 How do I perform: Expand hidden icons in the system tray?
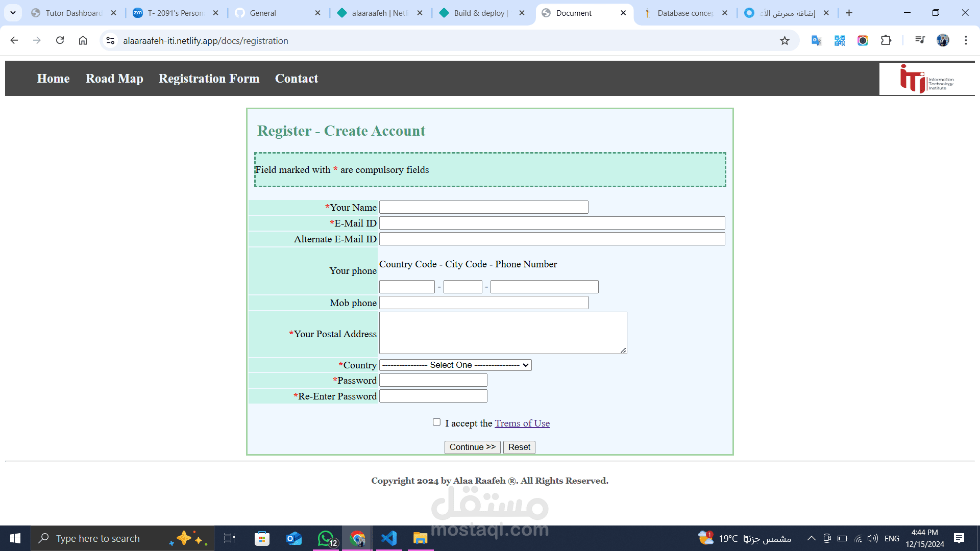[x=811, y=538]
